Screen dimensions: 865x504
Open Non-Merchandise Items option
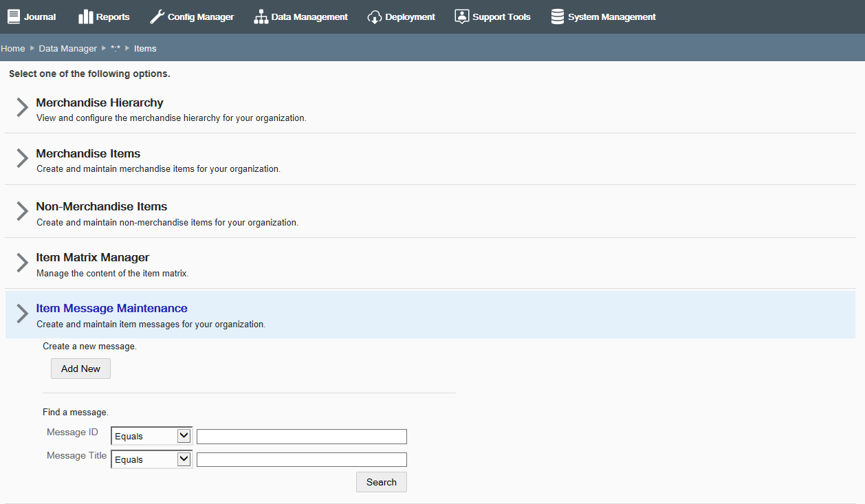(x=102, y=206)
